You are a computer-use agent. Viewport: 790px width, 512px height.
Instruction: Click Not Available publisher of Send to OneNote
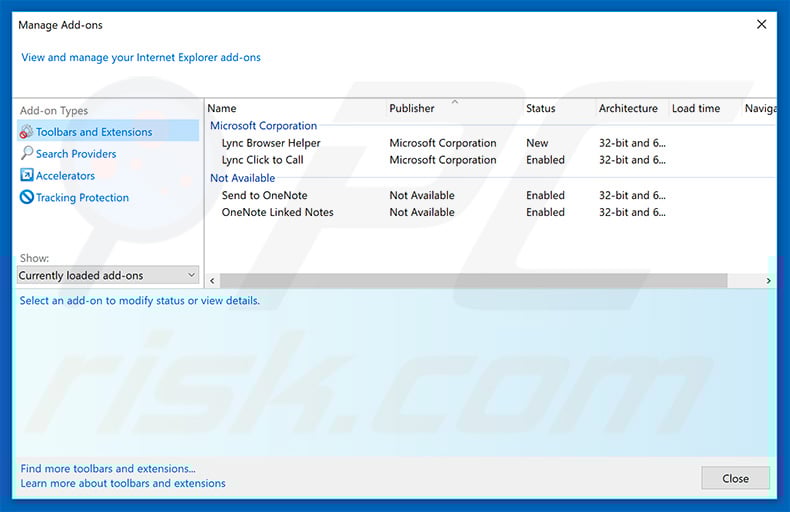(x=422, y=195)
